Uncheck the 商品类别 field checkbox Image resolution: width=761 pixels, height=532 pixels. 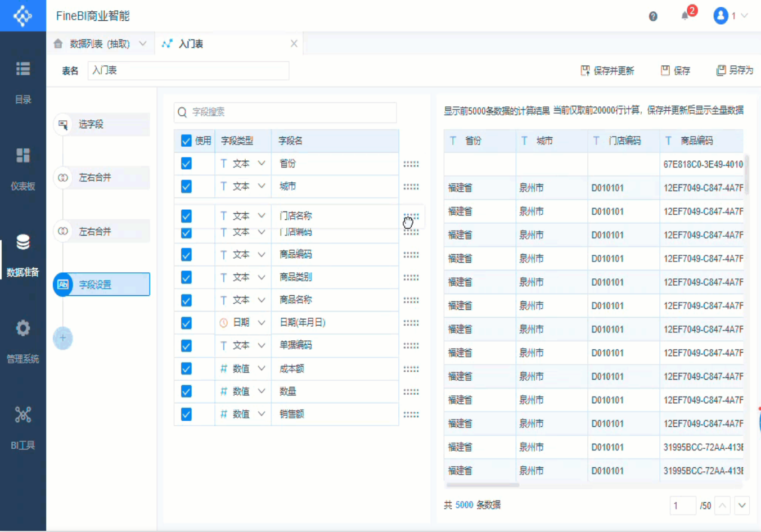tap(186, 277)
